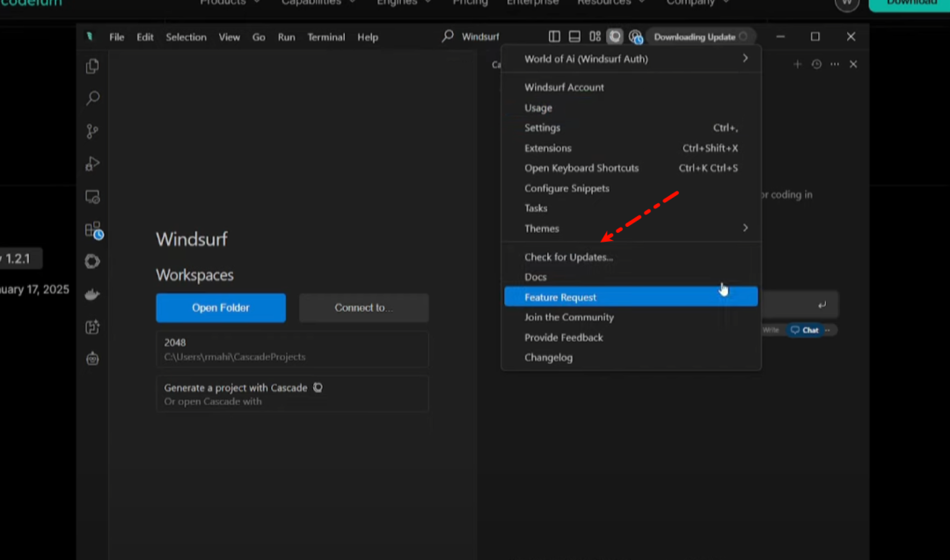
Task: Open the Explorer icon in activity bar
Action: point(92,67)
